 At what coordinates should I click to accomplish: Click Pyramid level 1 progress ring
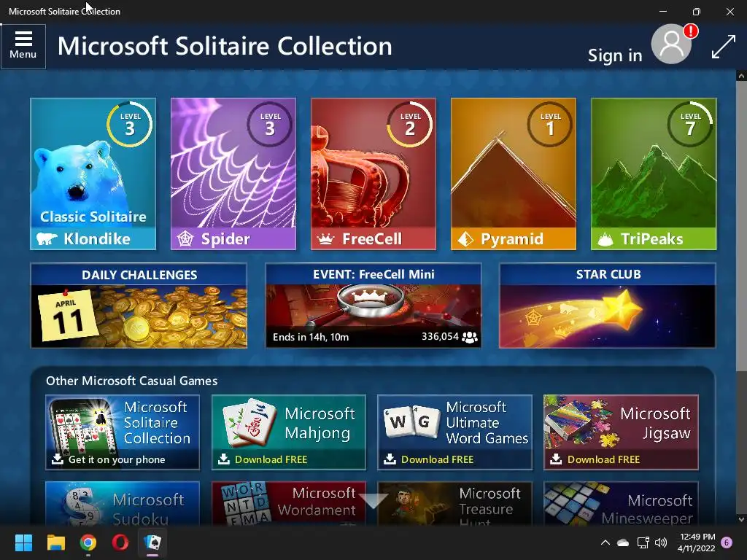click(550, 124)
